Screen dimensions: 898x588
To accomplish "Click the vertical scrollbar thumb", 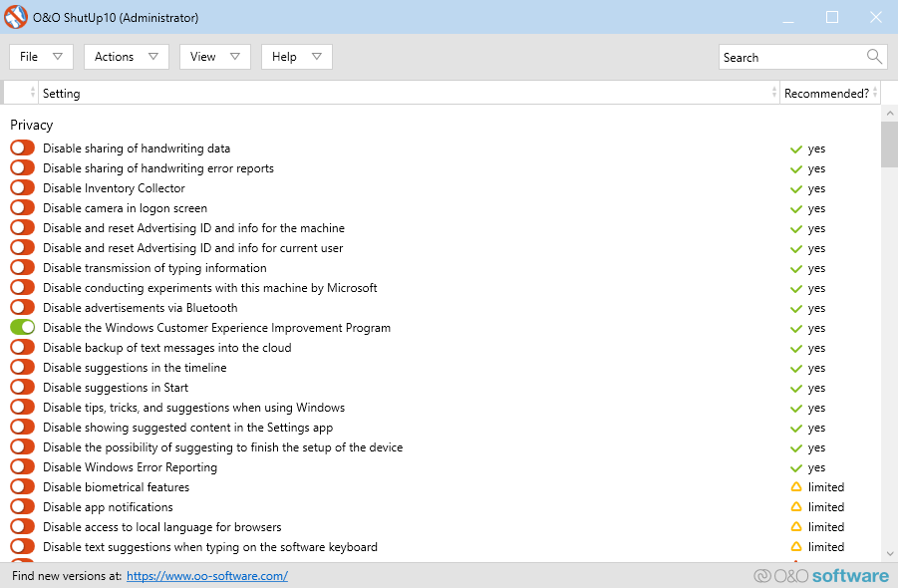I will [x=889, y=145].
